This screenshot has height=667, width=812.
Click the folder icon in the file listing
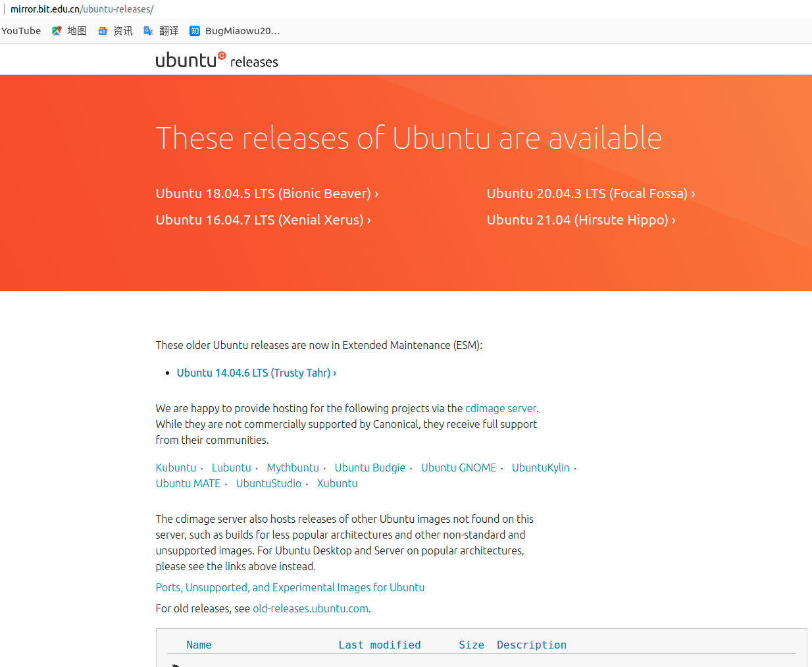point(175,664)
